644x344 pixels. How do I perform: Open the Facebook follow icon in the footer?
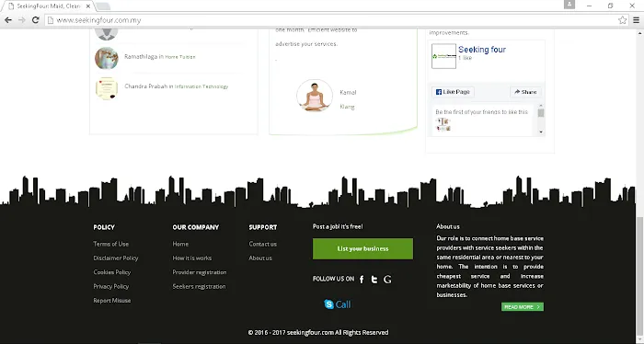point(362,280)
